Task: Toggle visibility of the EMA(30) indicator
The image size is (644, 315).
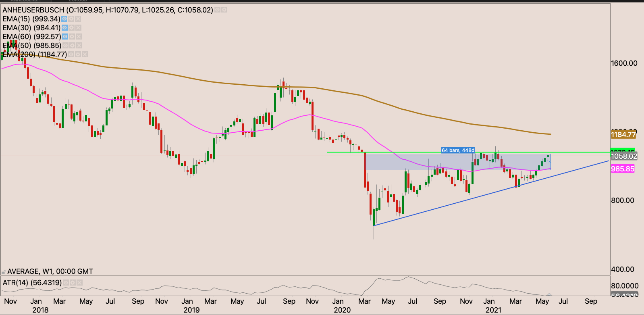Action: [x=64, y=28]
